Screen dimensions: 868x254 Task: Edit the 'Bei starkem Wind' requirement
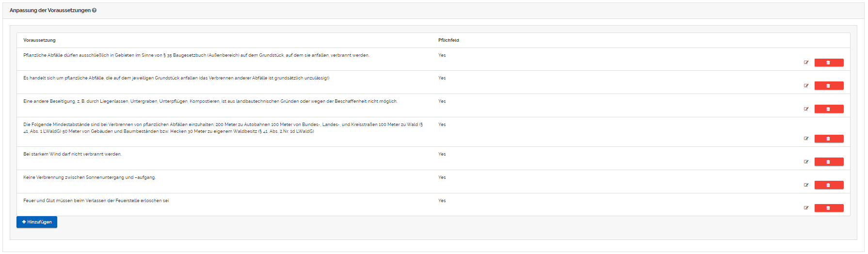point(806,162)
